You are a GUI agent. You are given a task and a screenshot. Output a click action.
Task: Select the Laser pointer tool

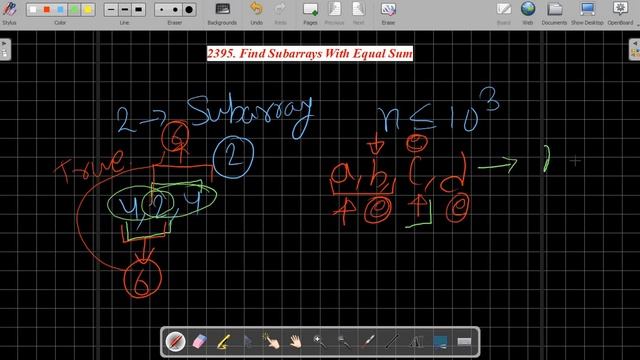[368, 342]
